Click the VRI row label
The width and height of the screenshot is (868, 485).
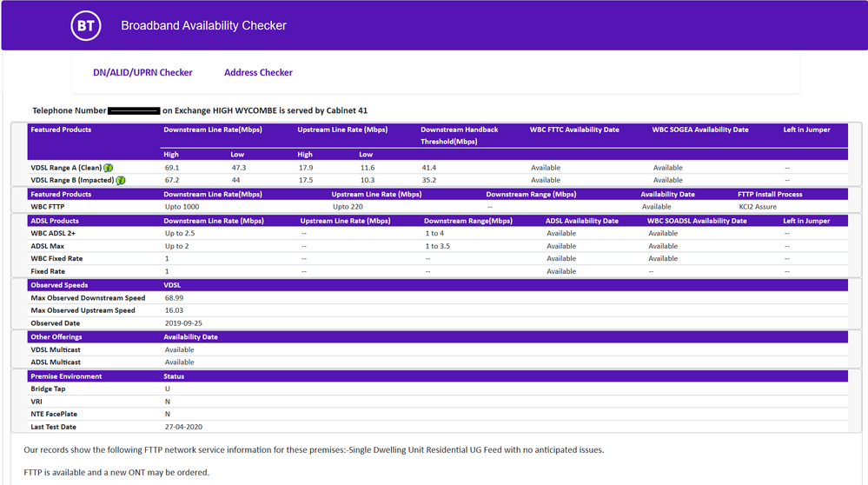36,402
